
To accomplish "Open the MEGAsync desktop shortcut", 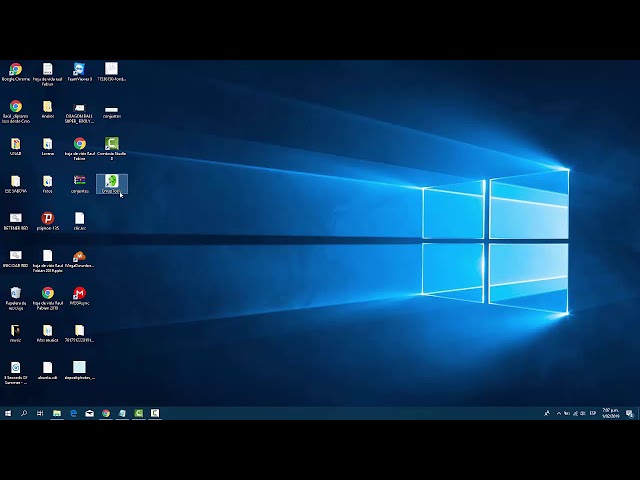I will tap(79, 293).
